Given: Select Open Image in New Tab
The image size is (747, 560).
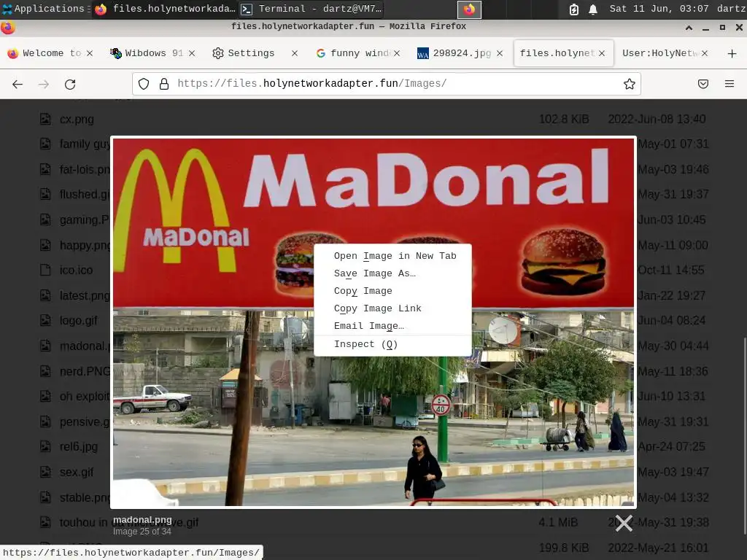Looking at the screenshot, I should (392, 256).
